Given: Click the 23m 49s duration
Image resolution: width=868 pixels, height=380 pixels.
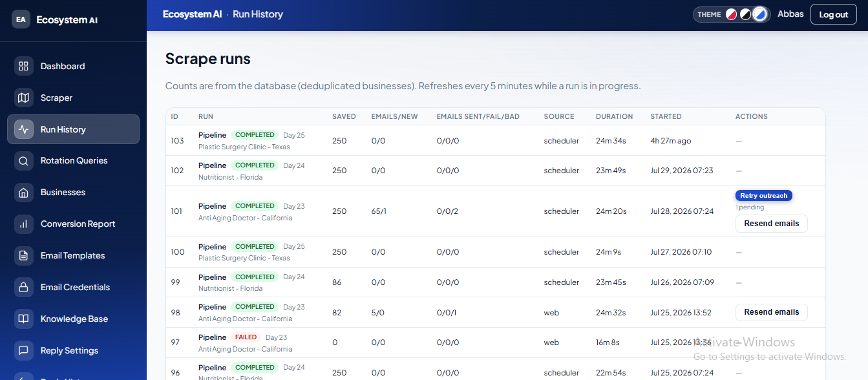Looking at the screenshot, I should [611, 171].
